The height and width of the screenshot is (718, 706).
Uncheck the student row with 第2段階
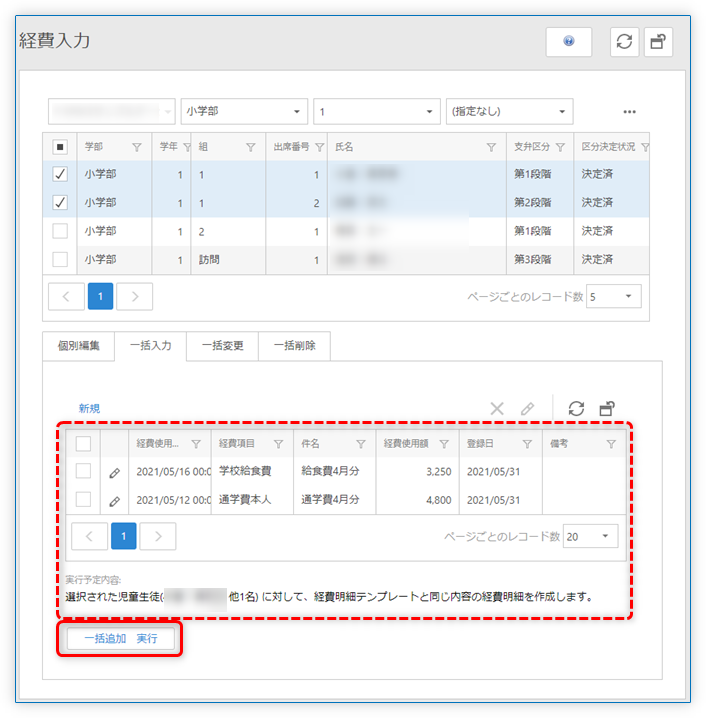(x=60, y=202)
